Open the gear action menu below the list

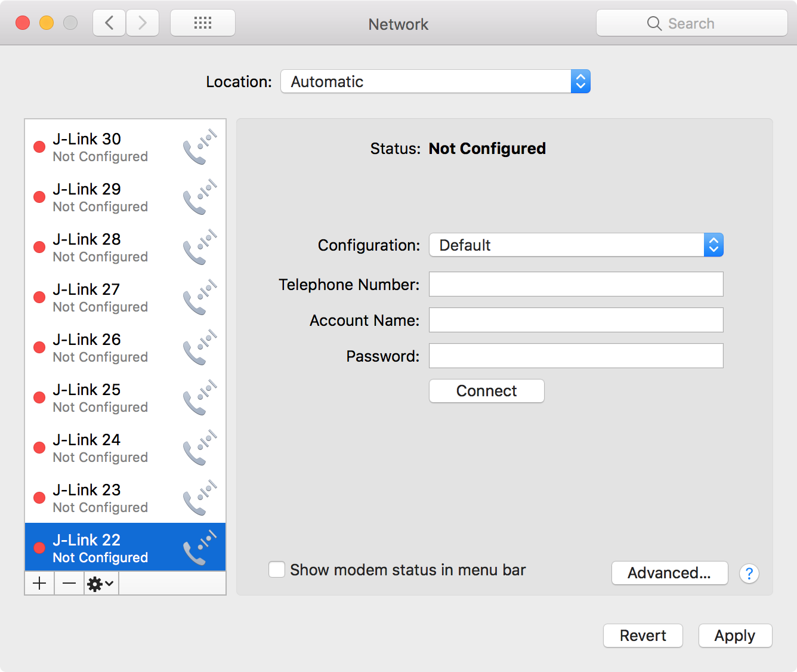101,583
